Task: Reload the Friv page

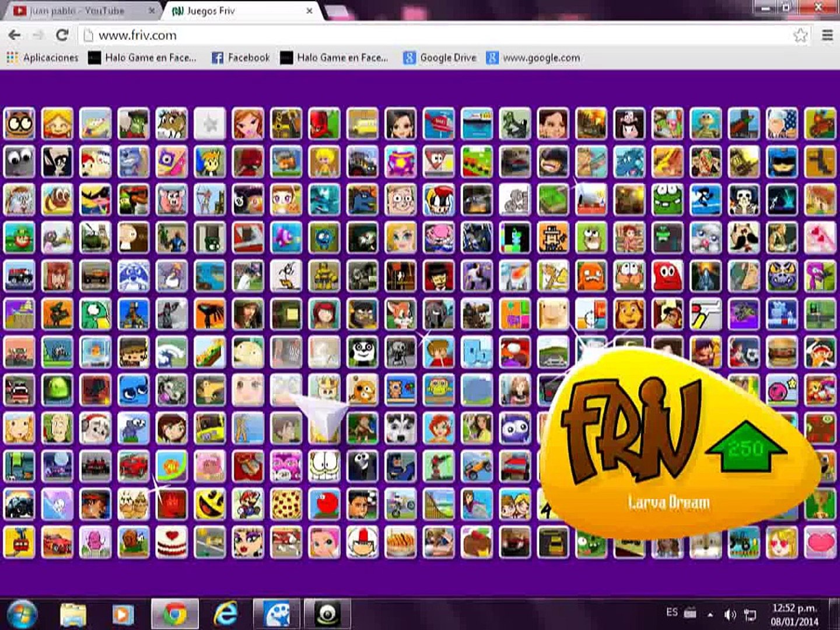Action: pos(62,35)
